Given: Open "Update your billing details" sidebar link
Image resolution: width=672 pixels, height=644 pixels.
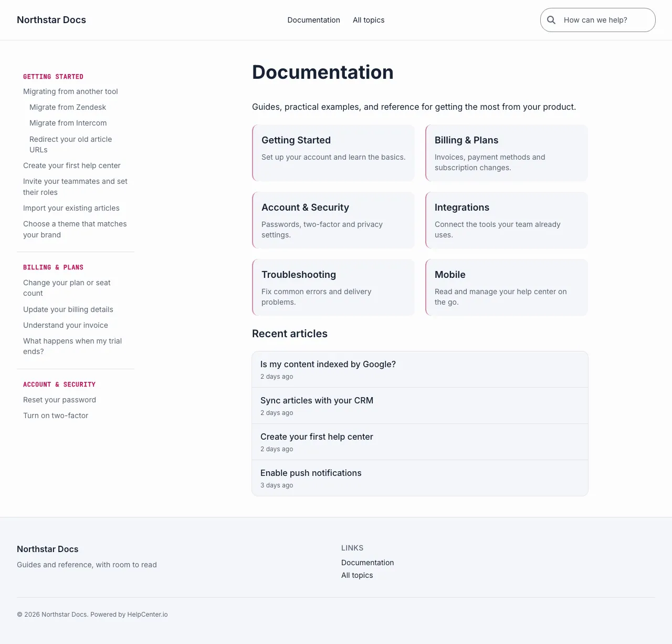Looking at the screenshot, I should (68, 309).
